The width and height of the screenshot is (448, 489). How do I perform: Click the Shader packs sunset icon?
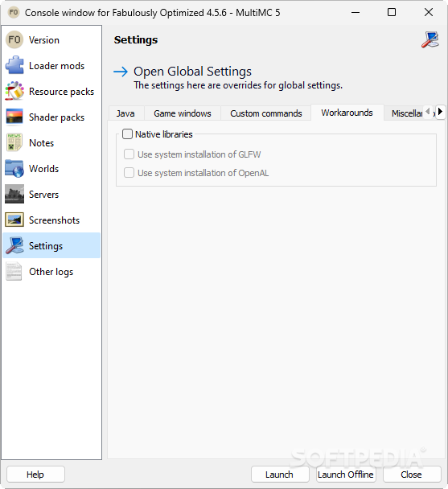tap(14, 117)
